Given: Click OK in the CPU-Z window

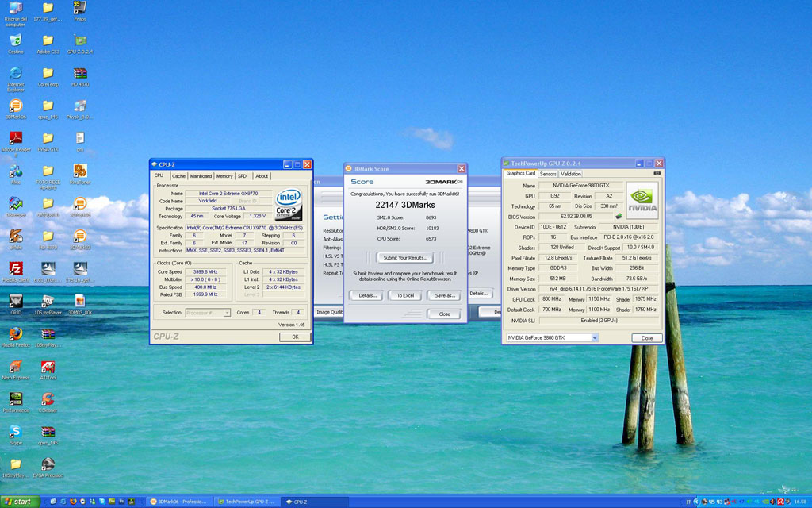Looking at the screenshot, I should pyautogui.click(x=295, y=337).
